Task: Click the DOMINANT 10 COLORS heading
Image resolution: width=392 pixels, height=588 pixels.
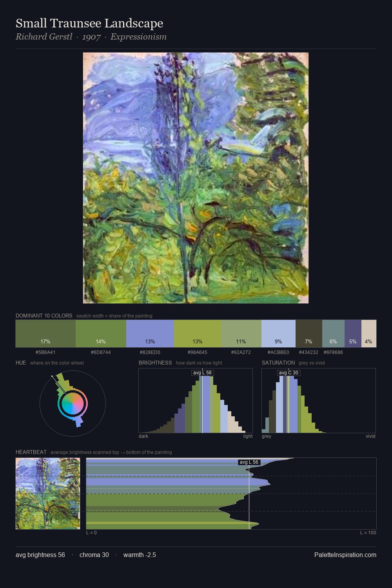Action: point(44,316)
